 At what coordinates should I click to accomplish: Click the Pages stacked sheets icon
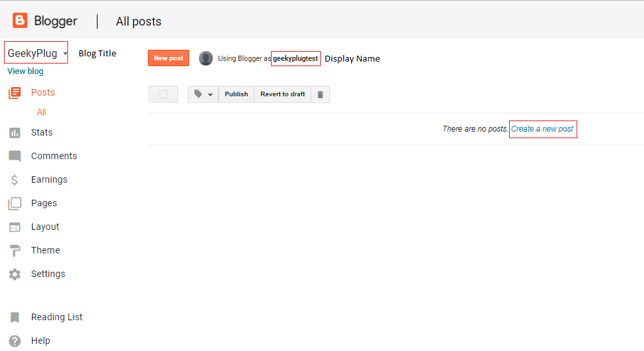coord(14,204)
